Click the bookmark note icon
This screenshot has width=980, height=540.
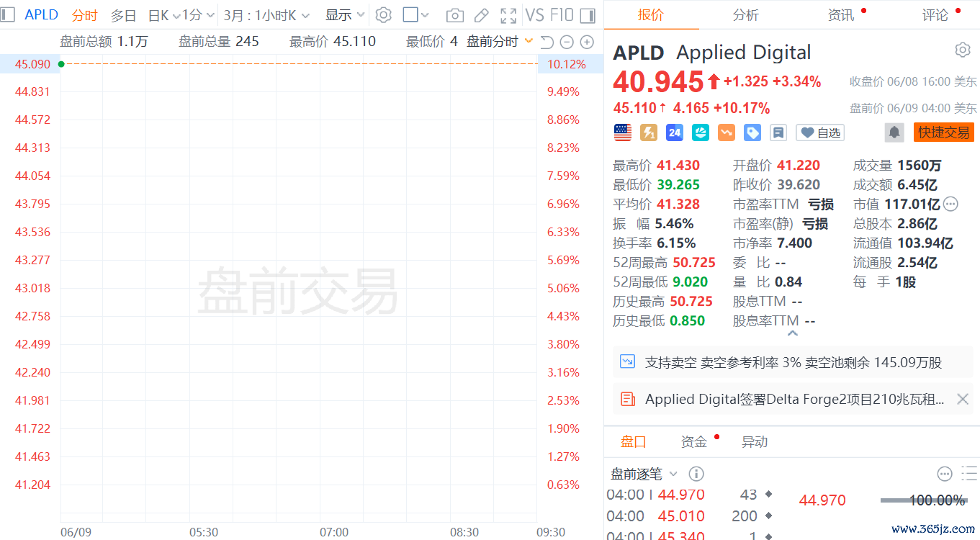pyautogui.click(x=778, y=132)
